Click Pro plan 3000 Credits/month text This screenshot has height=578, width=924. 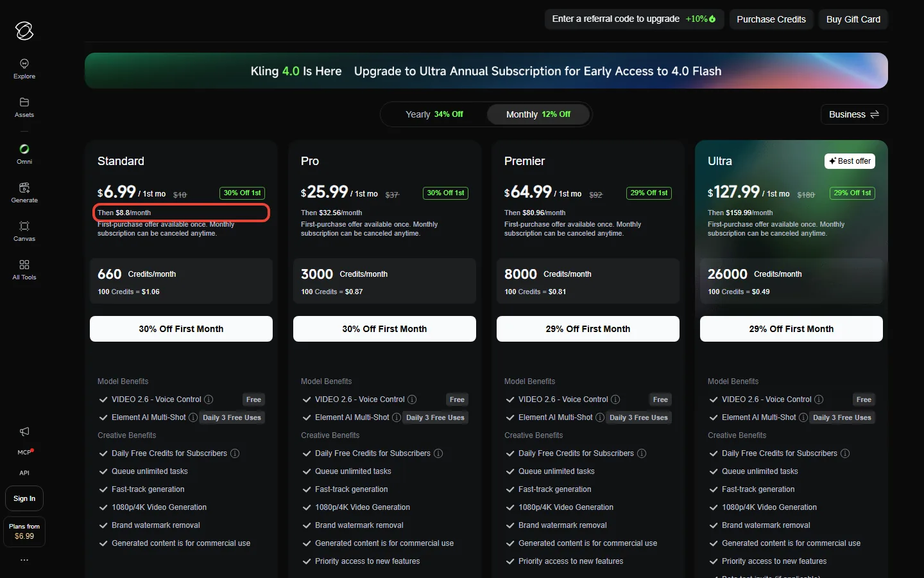344,274
